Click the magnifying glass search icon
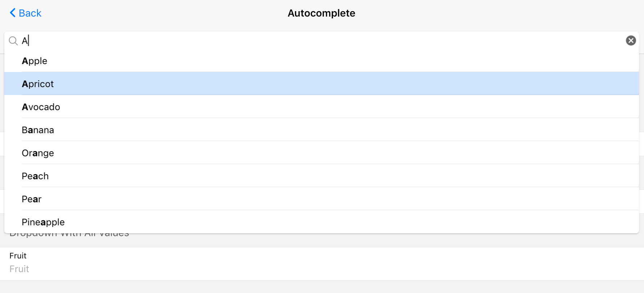 tap(13, 41)
